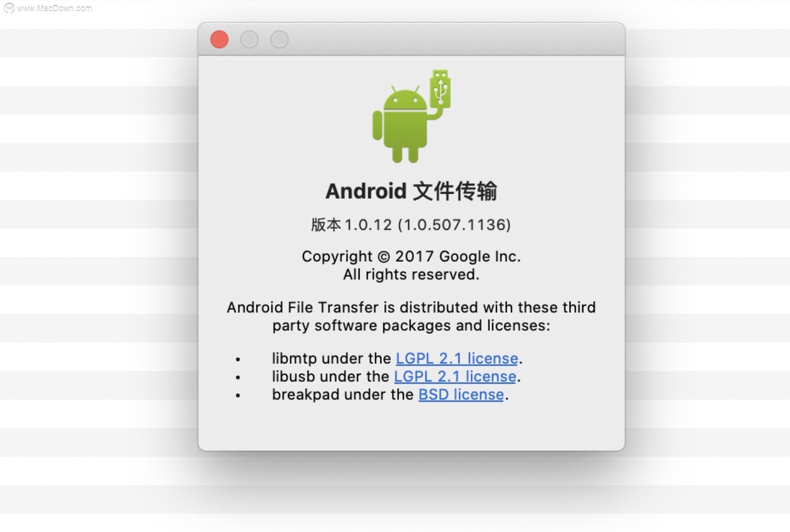
Task: Close the About window with red button
Action: [219, 39]
